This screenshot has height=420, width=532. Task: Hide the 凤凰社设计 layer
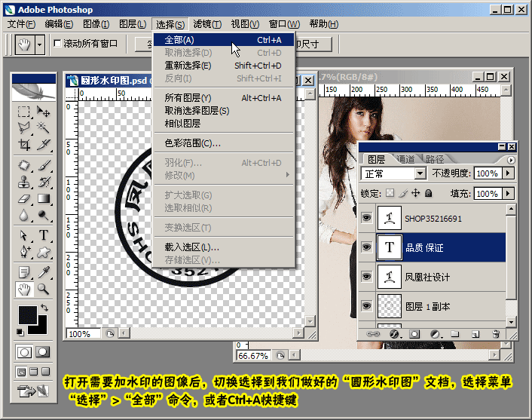pos(366,277)
